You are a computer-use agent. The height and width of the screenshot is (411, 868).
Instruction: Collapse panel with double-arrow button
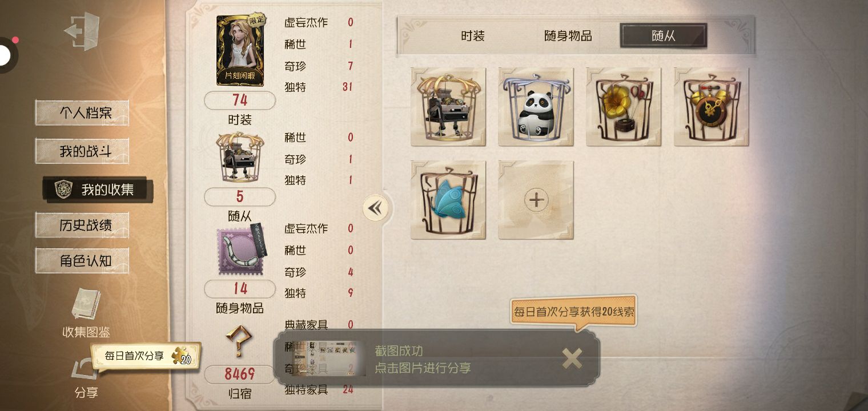(375, 208)
